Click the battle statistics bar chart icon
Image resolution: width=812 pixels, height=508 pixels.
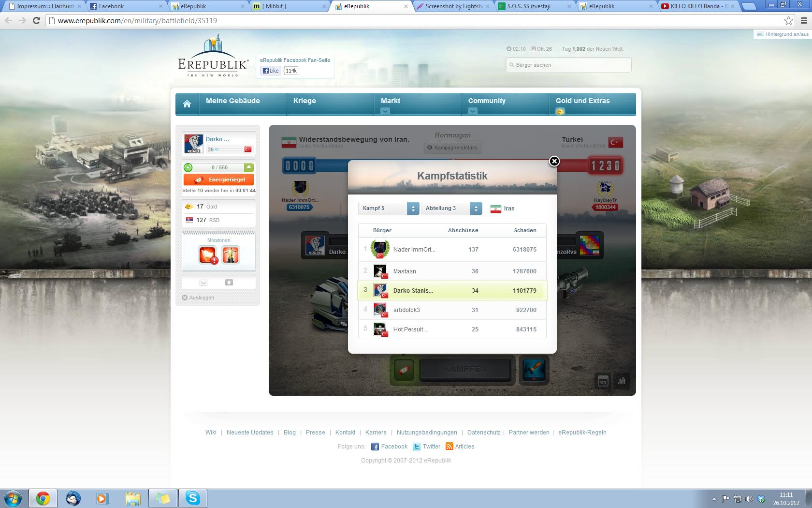pyautogui.click(x=622, y=381)
